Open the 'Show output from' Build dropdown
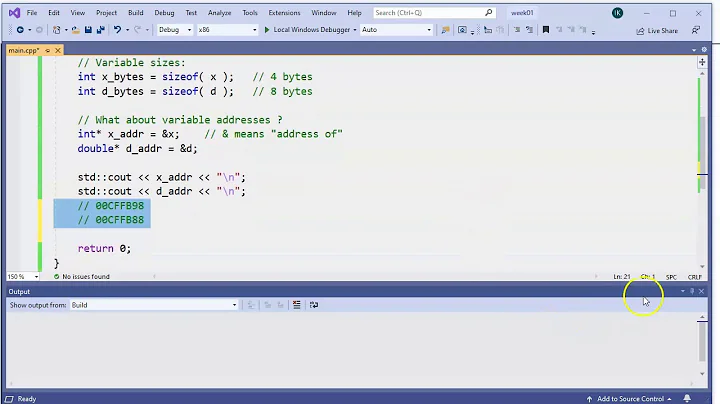This screenshot has height=404, width=720. (x=154, y=305)
